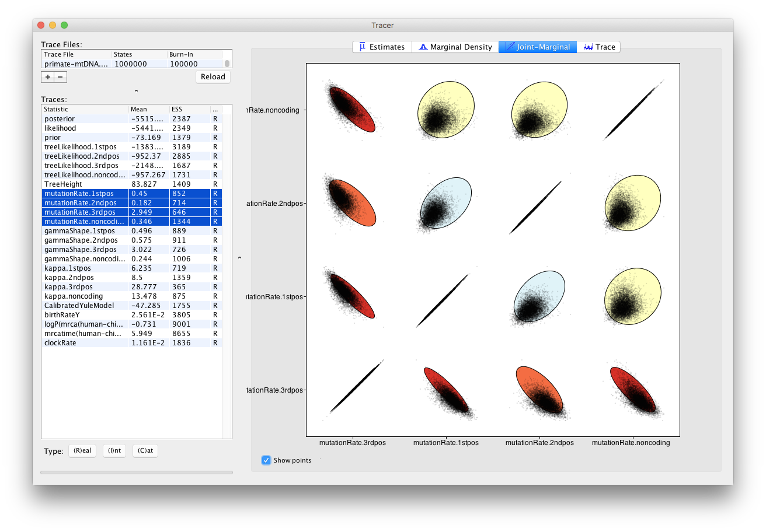Collapse the trace files panel divider arrow

[x=136, y=91]
